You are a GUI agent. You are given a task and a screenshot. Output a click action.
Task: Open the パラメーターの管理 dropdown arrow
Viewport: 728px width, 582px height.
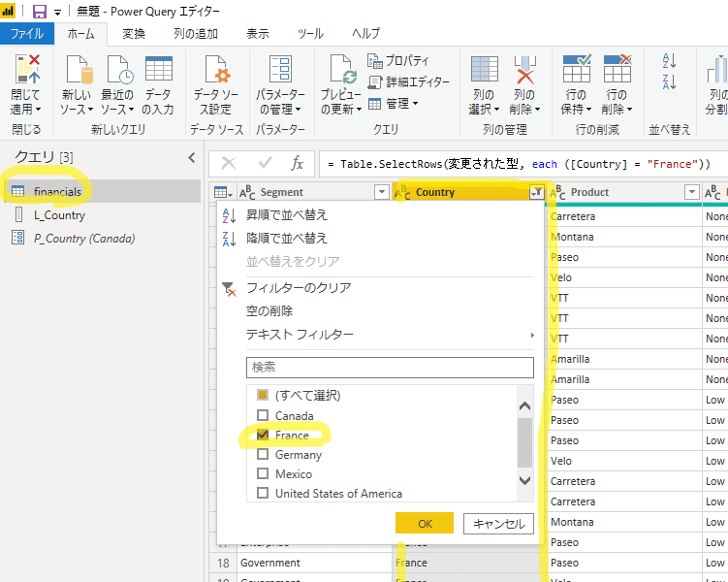298,110
